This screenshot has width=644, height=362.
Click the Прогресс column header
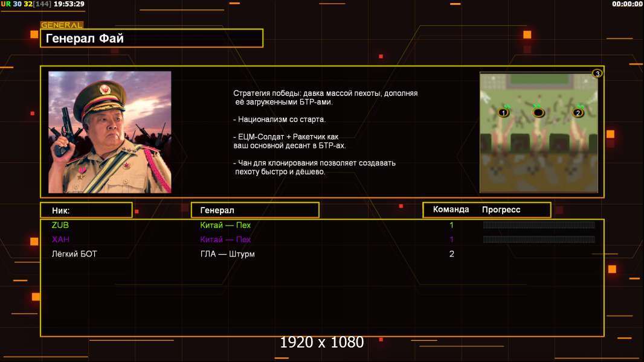(501, 209)
